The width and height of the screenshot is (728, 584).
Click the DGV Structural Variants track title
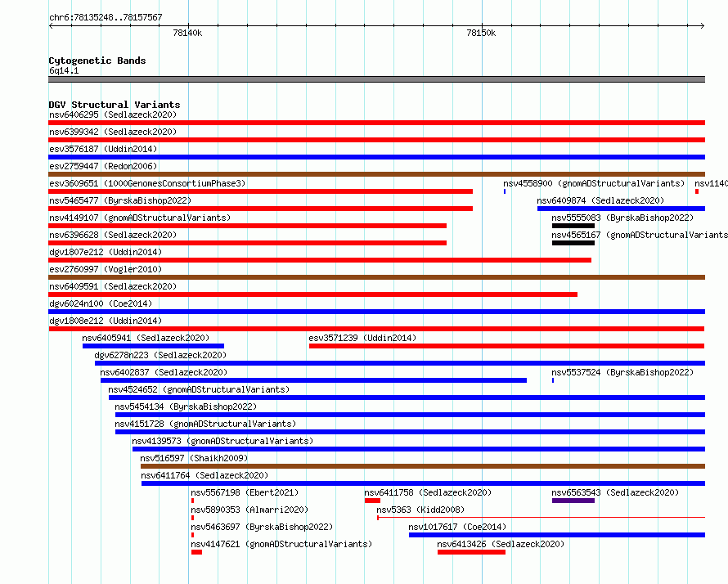[115, 105]
